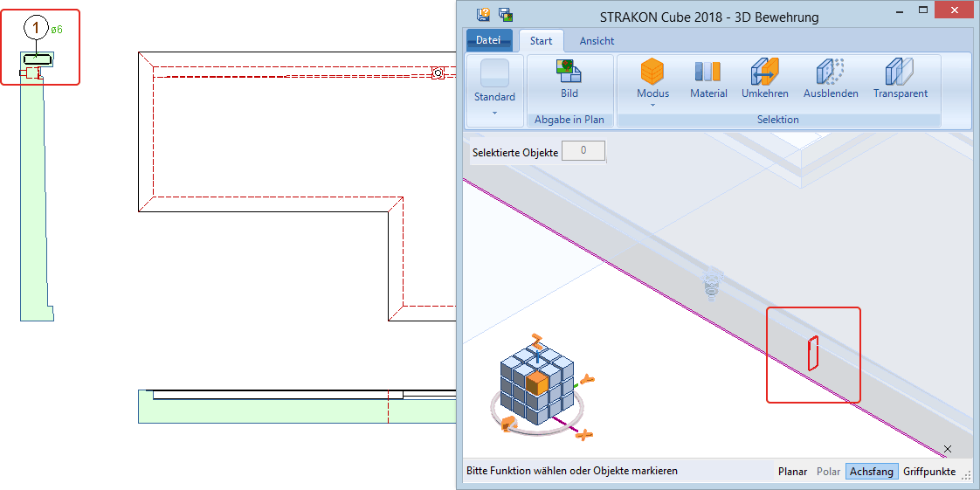
Task: Click the save-as-image quick access icon
Action: (505, 14)
